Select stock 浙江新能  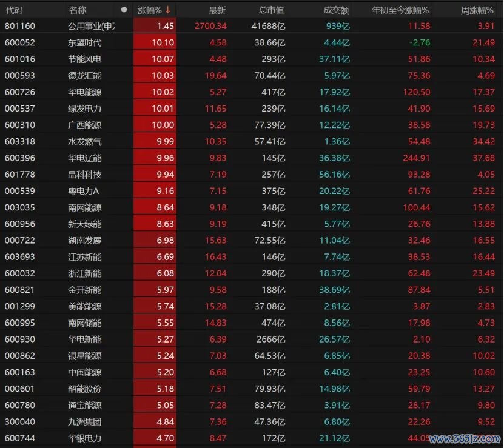(84, 273)
